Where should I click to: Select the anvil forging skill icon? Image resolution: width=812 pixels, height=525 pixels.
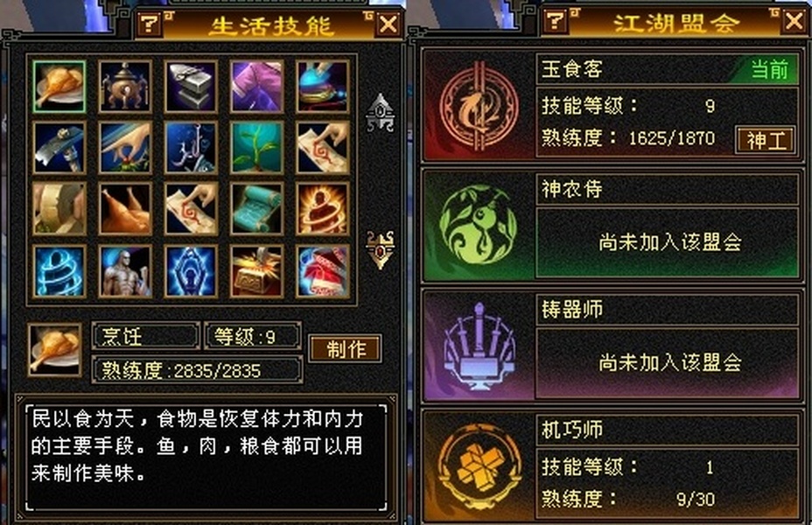191,87
